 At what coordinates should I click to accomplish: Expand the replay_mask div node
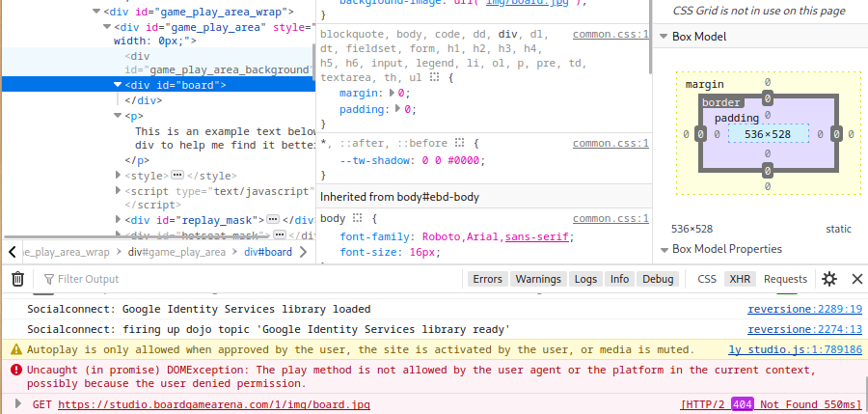point(118,219)
